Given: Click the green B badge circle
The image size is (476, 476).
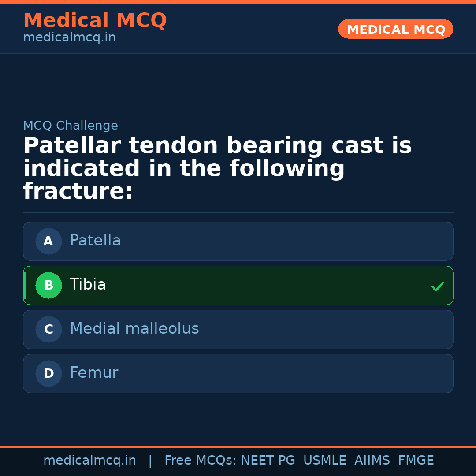Looking at the screenshot, I should (48, 285).
